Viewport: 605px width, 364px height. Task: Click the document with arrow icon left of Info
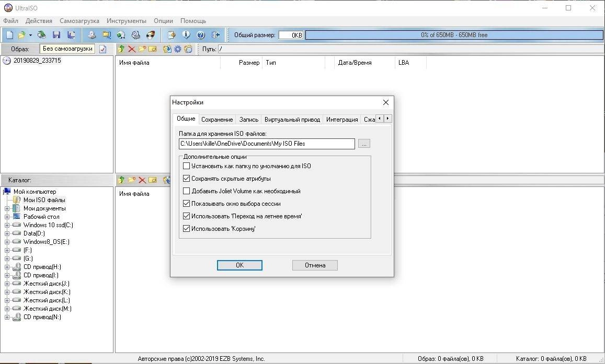tap(172, 35)
